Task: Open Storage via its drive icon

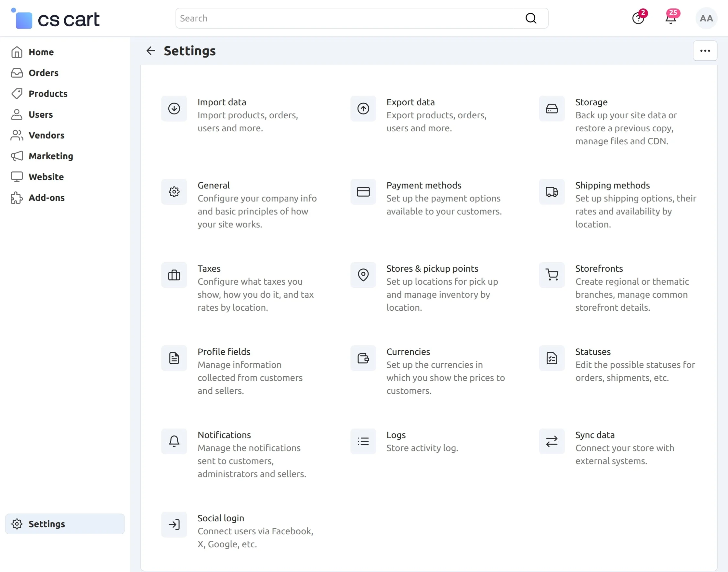Action: (x=552, y=109)
